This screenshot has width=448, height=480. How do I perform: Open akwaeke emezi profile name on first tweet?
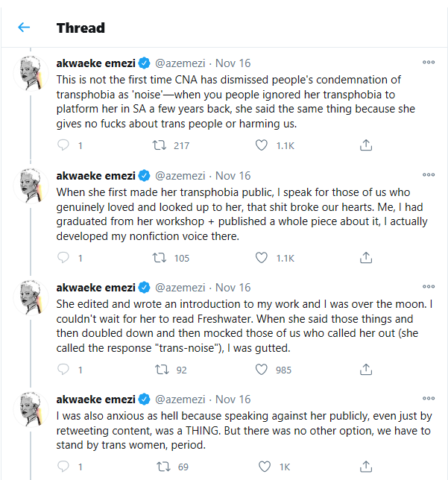click(x=96, y=63)
